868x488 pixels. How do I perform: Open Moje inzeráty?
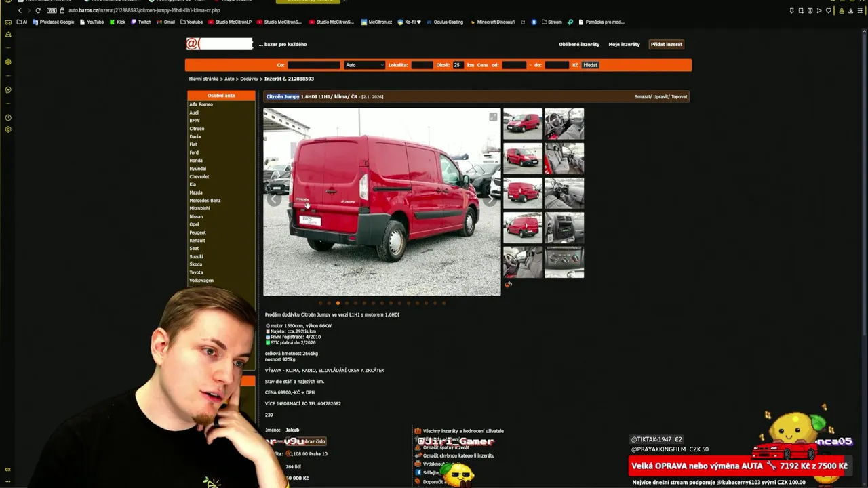tap(624, 44)
